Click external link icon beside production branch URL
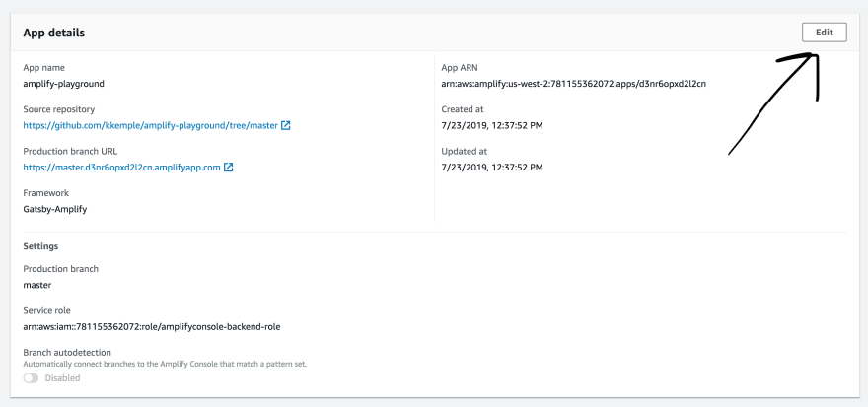The width and height of the screenshot is (868, 407). (x=228, y=167)
